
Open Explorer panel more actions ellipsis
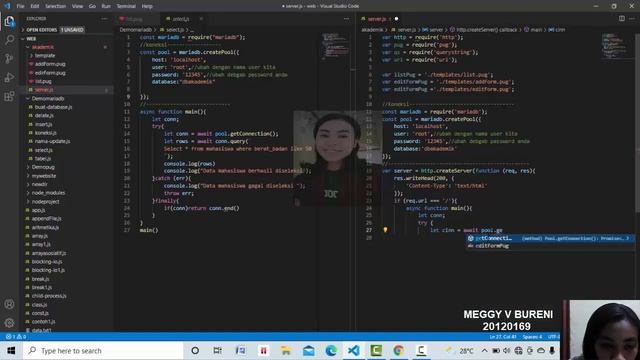[x=104, y=19]
